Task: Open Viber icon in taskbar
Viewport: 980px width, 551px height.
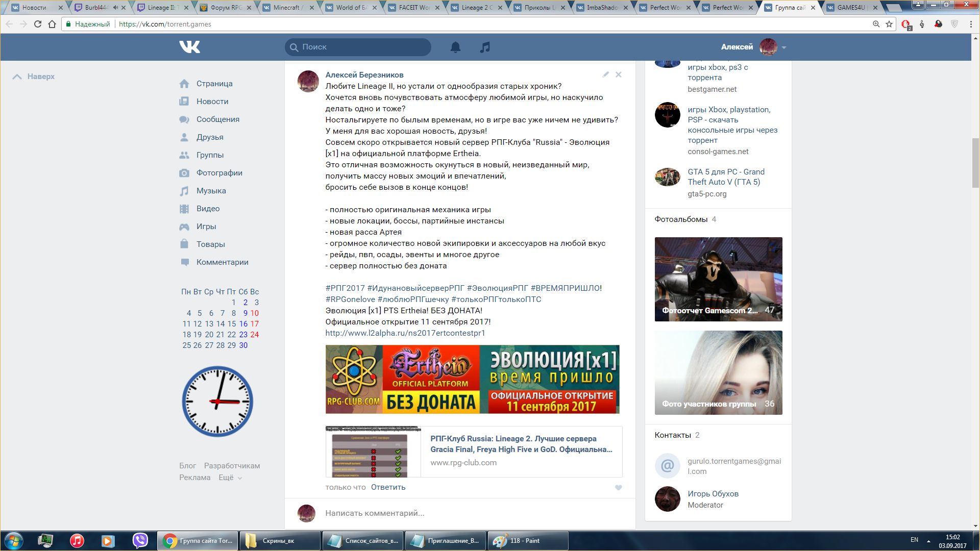Action: coord(140,541)
